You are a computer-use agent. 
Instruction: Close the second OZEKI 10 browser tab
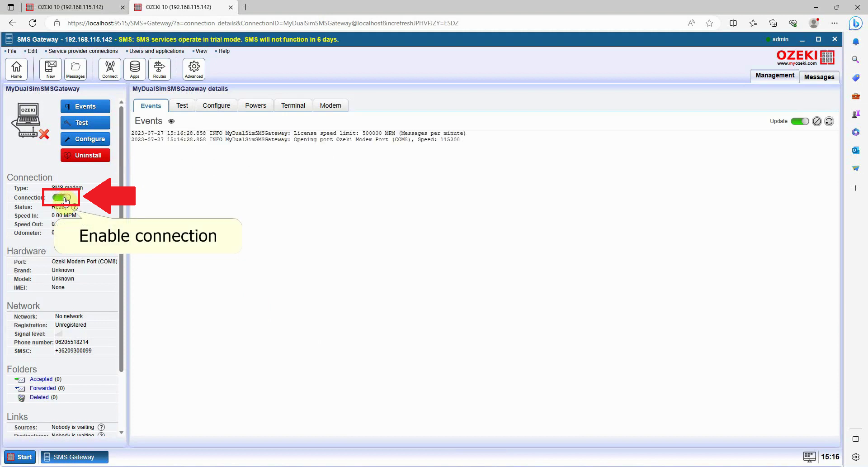coord(231,7)
